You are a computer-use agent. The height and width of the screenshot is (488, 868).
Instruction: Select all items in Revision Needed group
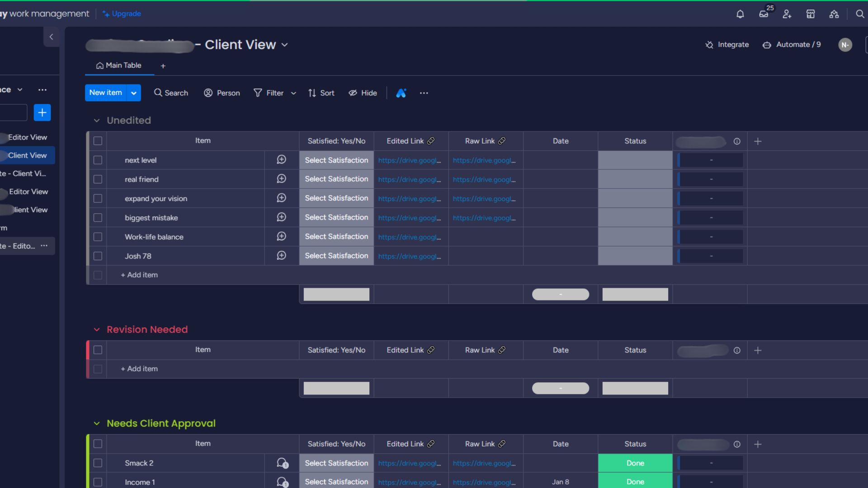click(x=98, y=350)
